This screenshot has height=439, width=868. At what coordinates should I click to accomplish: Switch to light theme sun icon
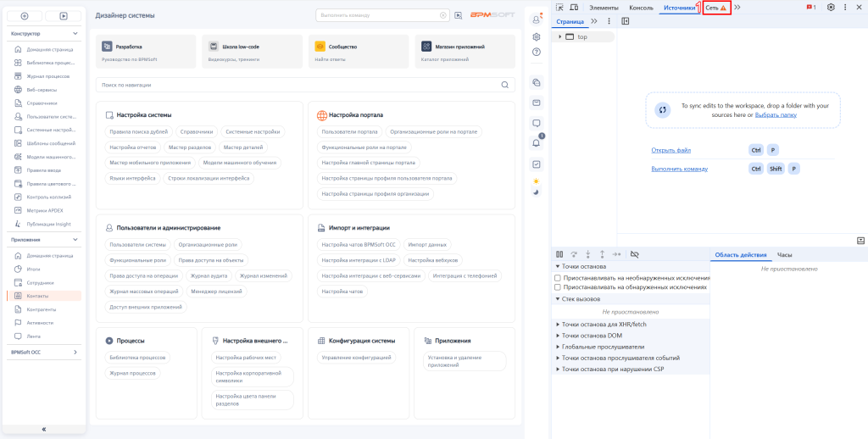pos(536,181)
